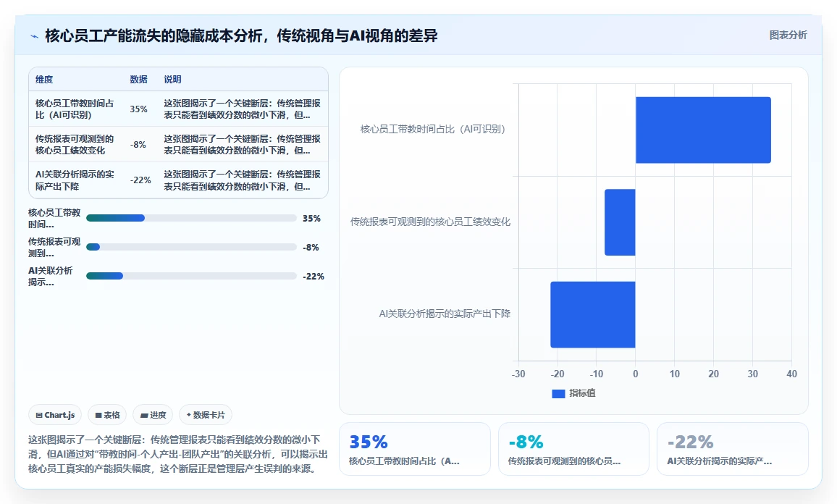
Task: Click the small chart icon beside the title
Action: (x=35, y=36)
